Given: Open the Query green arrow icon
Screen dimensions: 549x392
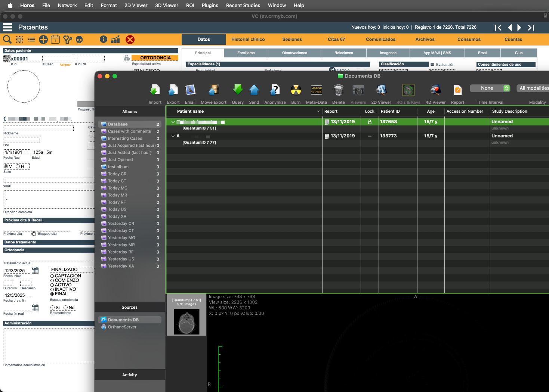Looking at the screenshot, I should 238,90.
